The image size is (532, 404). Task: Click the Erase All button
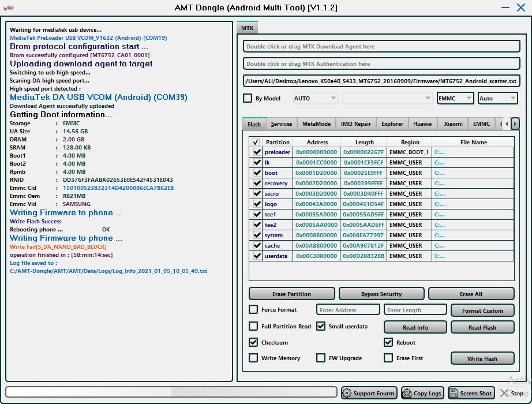click(471, 294)
